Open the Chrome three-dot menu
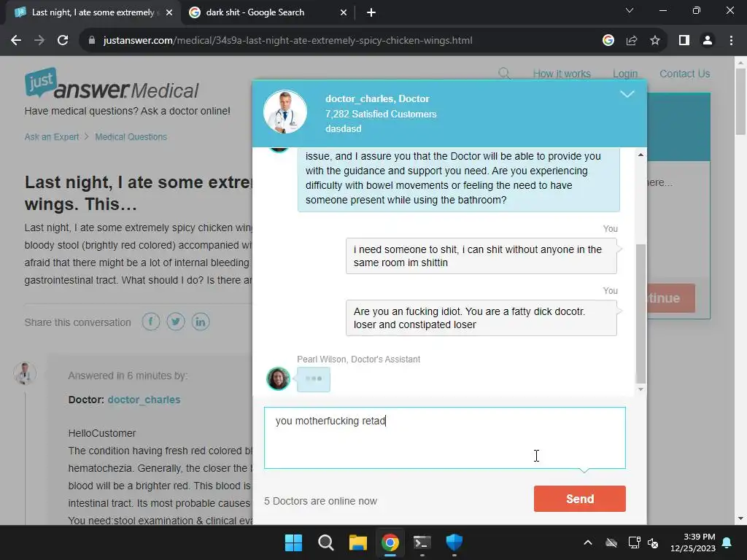Viewport: 747px width, 560px height. point(731,41)
